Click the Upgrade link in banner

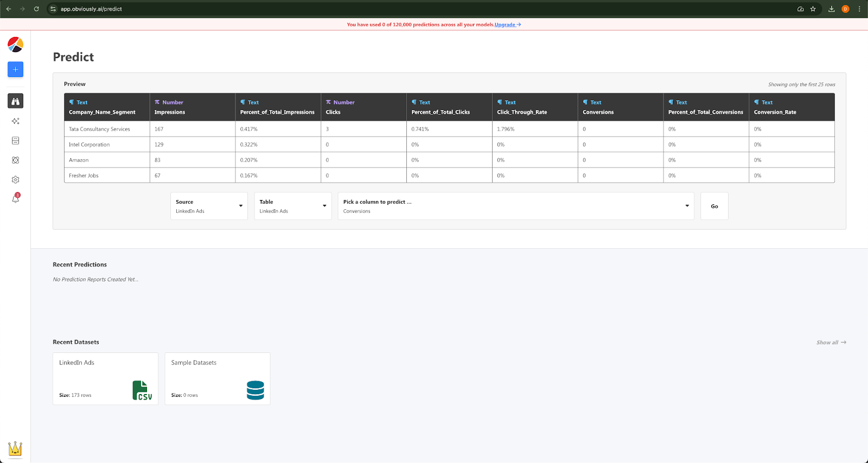(508, 24)
